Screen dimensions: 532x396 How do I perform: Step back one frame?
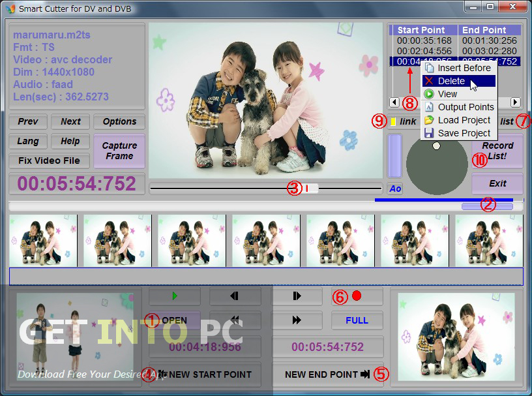(x=235, y=296)
